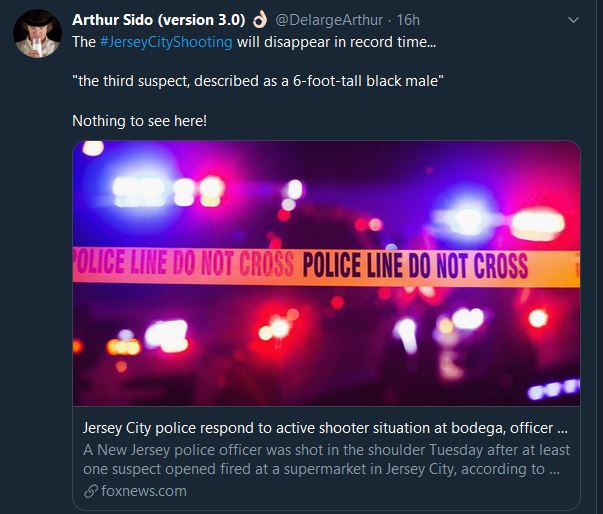The width and height of the screenshot is (603, 514).
Task: Click the 'will disappear in record time' text
Action: pos(336,42)
